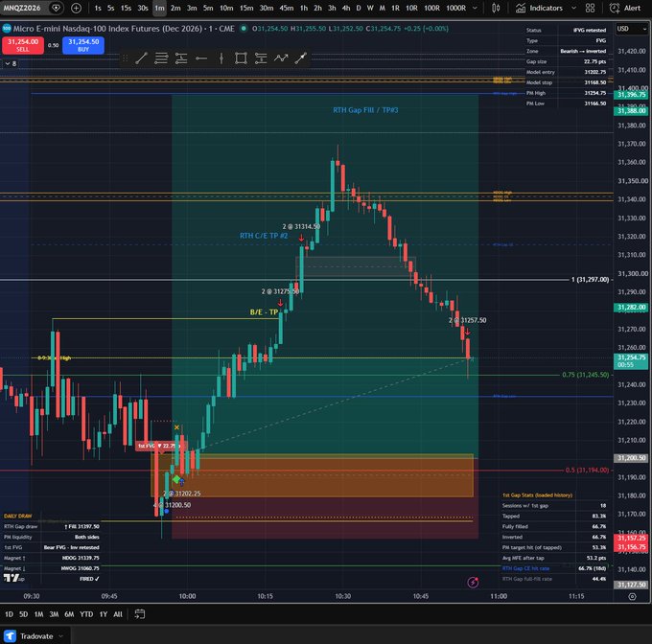Select the Vertical Line tool

pyautogui.click(x=221, y=58)
